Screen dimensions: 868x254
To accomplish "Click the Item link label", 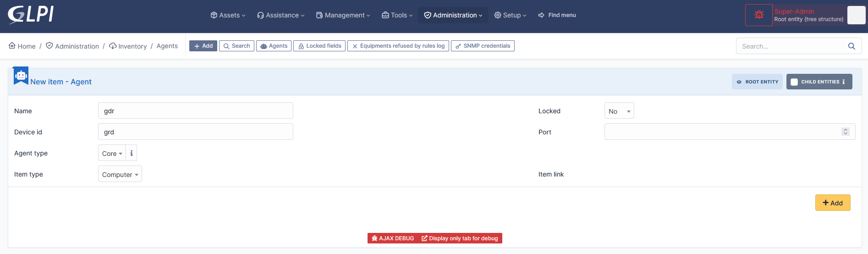I will coord(551,174).
